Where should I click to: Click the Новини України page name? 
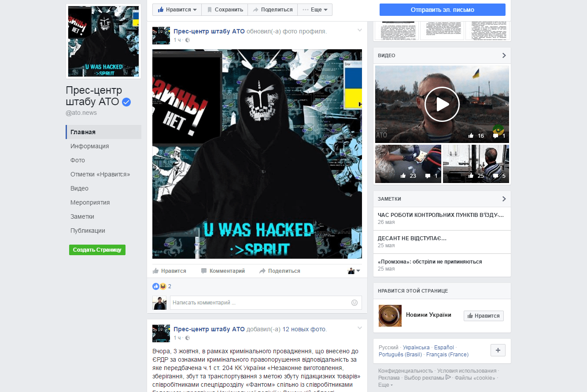pos(428,315)
